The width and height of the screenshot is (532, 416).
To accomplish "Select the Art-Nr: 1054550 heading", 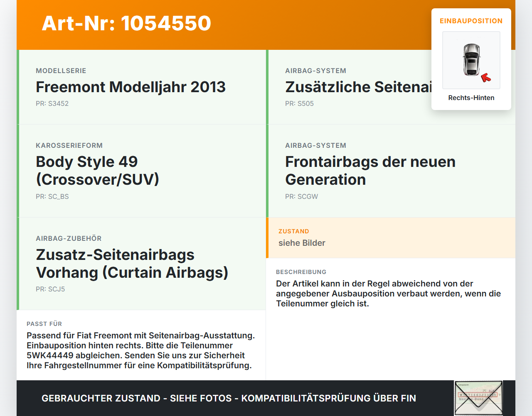I will click(126, 23).
